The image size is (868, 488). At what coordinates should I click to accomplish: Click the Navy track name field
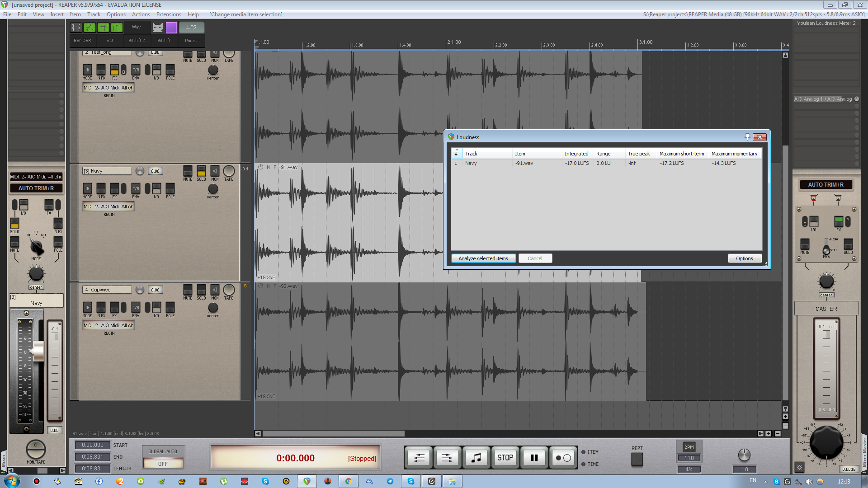107,171
